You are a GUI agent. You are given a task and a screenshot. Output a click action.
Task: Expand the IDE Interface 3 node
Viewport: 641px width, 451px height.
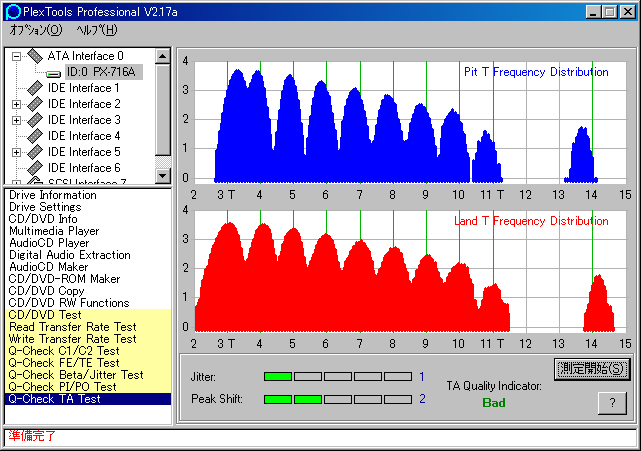pyautogui.click(x=16, y=120)
